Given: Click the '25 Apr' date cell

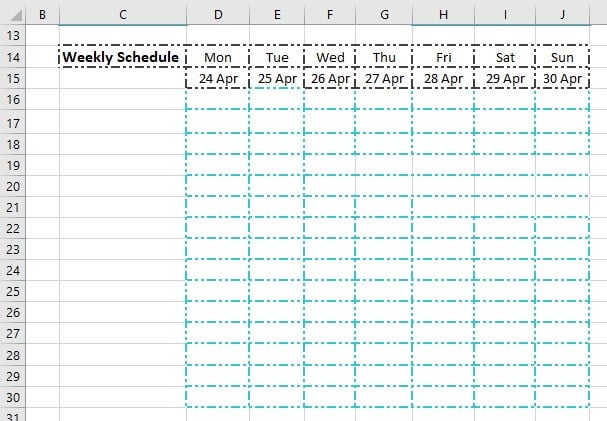Looking at the screenshot, I should coord(277,78).
